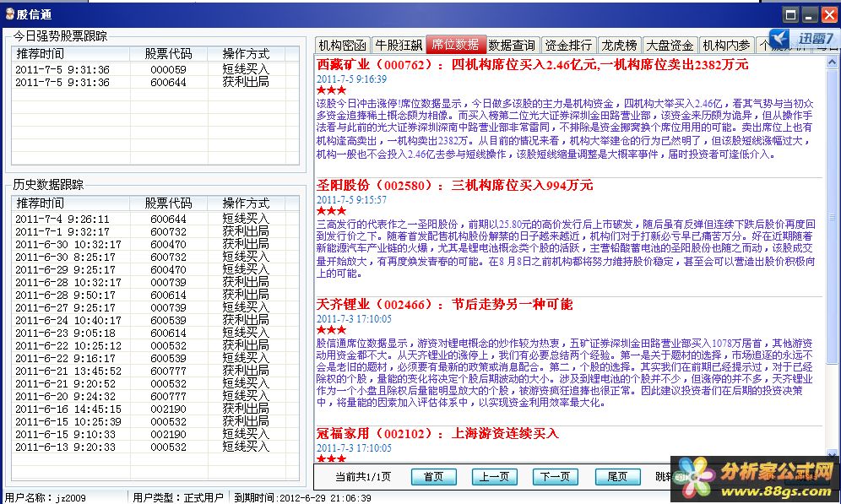Open the 资金排行 tab
The image size is (841, 504).
(568, 45)
